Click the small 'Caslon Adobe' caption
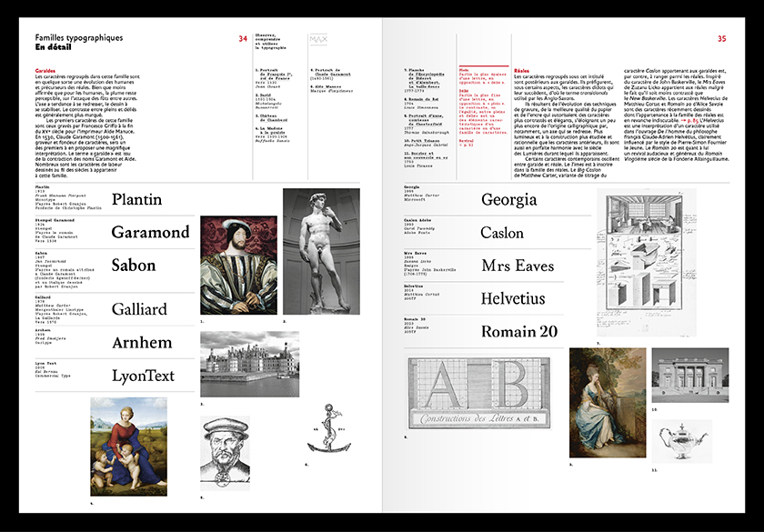Image resolution: width=764 pixels, height=532 pixels. click(x=417, y=220)
